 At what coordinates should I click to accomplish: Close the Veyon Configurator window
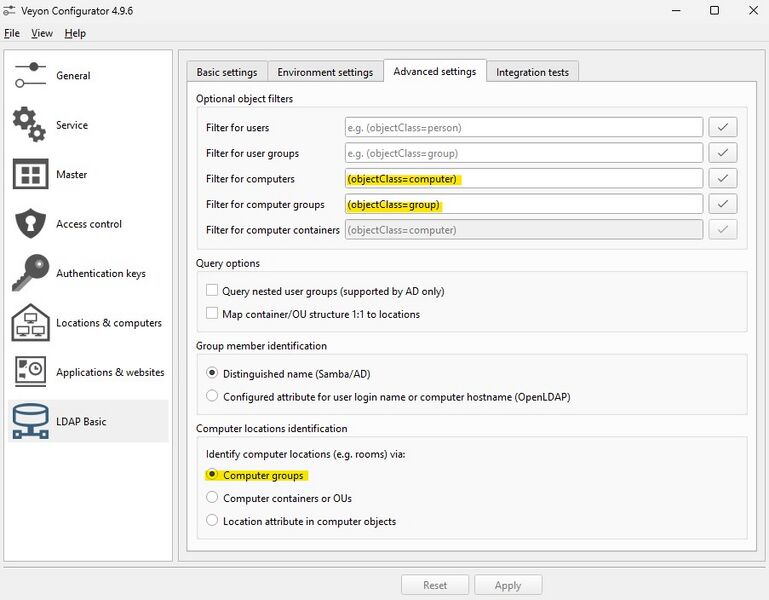753,10
